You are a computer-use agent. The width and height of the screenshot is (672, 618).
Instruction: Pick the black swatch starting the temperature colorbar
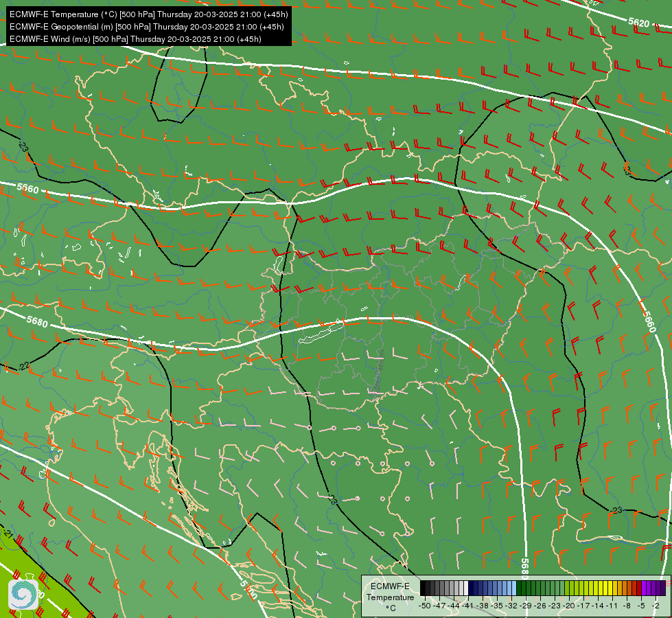click(423, 588)
